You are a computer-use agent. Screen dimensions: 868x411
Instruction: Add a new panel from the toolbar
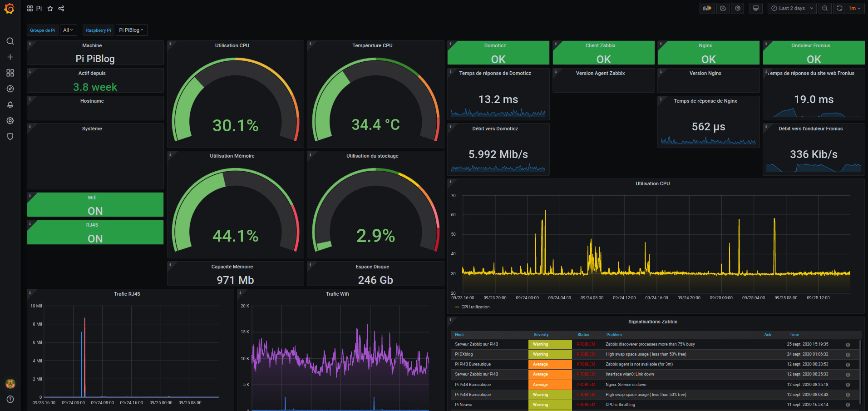707,8
